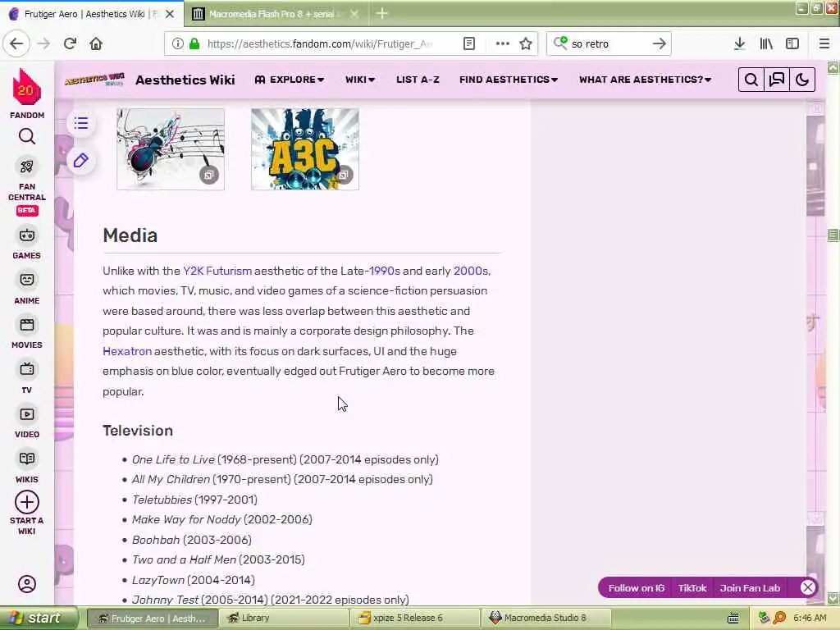
Task: Click the TikTok button
Action: [692, 587]
